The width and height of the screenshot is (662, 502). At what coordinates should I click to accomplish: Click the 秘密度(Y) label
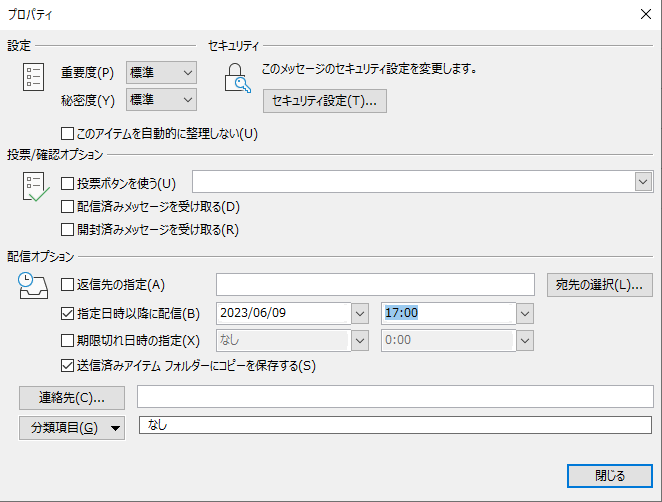click(88, 100)
